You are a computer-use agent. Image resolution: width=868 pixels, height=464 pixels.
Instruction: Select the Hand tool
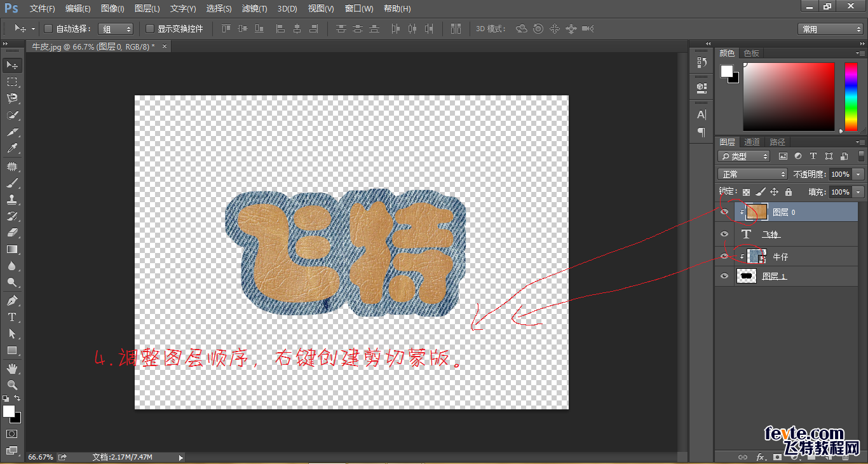(12, 368)
